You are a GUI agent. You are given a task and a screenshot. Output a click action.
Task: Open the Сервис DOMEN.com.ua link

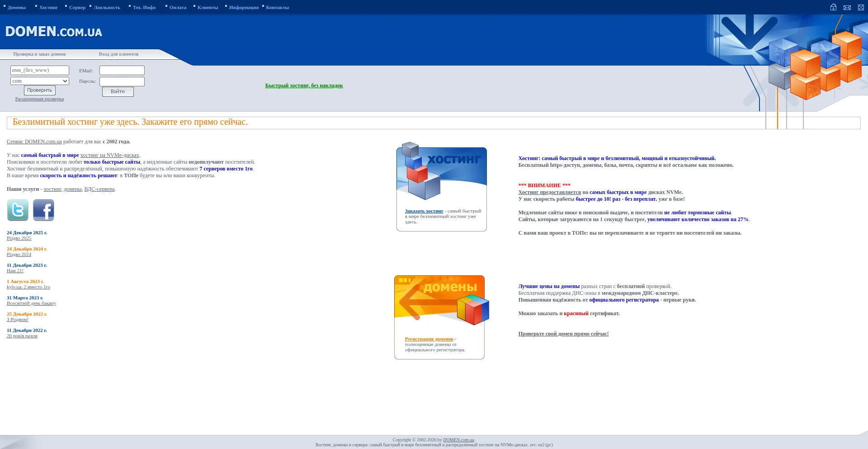pyautogui.click(x=34, y=142)
